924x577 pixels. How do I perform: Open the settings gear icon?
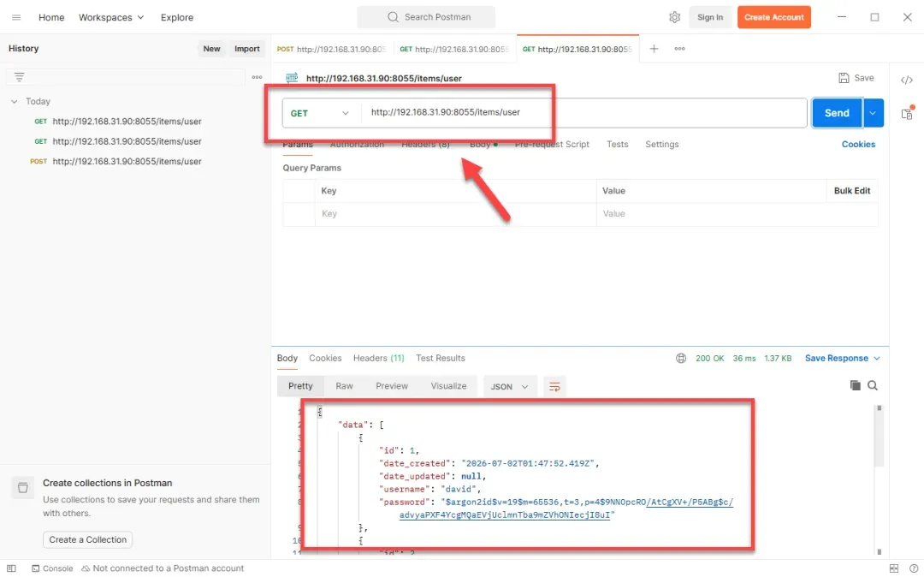pyautogui.click(x=674, y=17)
